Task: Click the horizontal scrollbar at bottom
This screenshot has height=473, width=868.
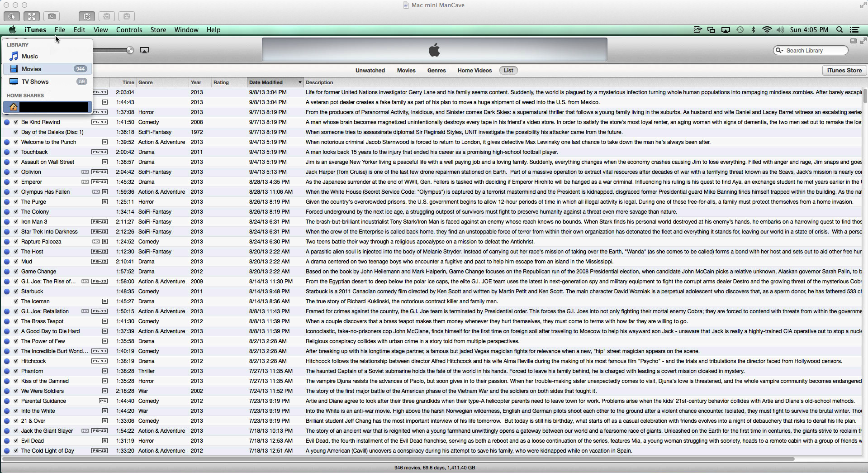Action: coord(398,459)
